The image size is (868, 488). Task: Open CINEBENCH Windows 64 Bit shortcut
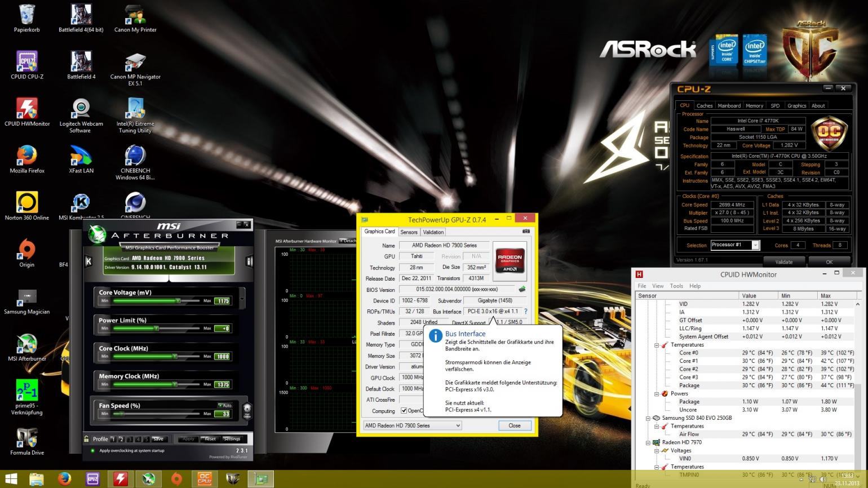click(x=135, y=162)
